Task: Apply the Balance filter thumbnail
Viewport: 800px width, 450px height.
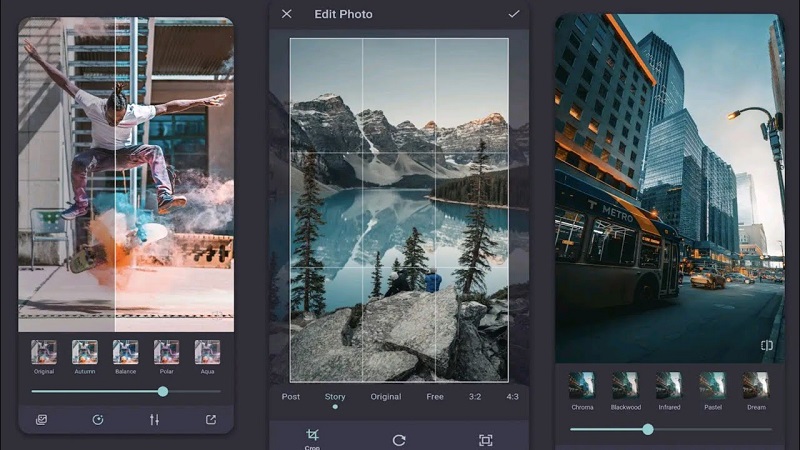Action: click(x=126, y=352)
